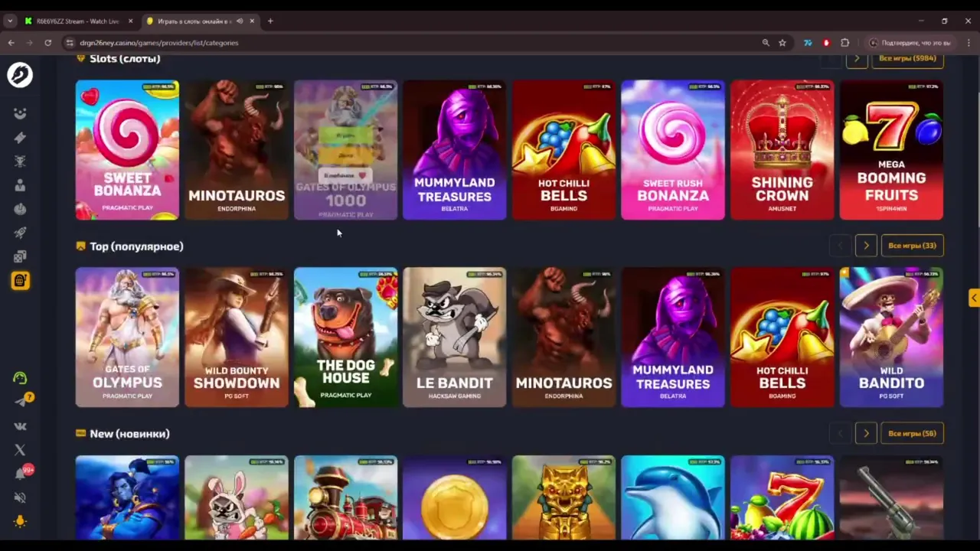The height and width of the screenshot is (551, 980).
Task: Close the R6E6Y6ZZ Stream tab
Action: click(130, 21)
